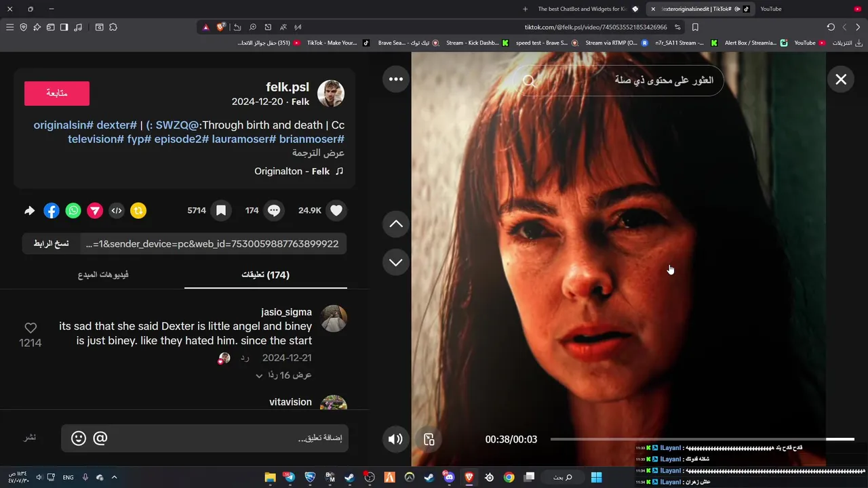Open comments with speech bubble icon (174)

click(x=274, y=211)
